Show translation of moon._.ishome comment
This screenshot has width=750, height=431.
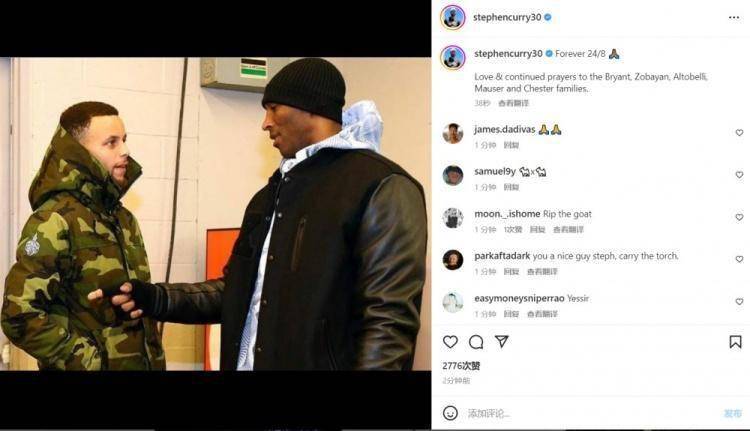pos(568,230)
